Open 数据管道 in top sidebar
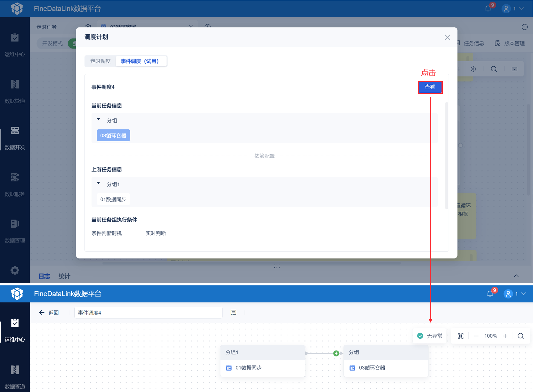The height and width of the screenshot is (392, 533). [x=15, y=91]
